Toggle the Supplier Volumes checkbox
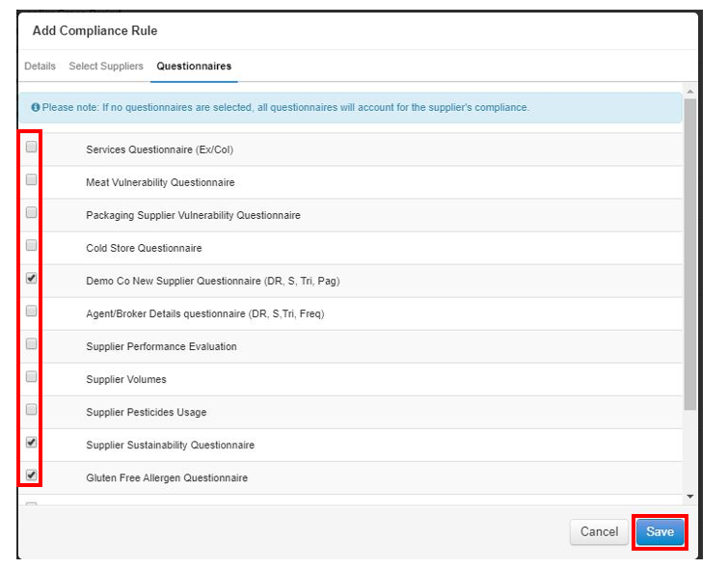The image size is (728, 569). click(x=31, y=376)
